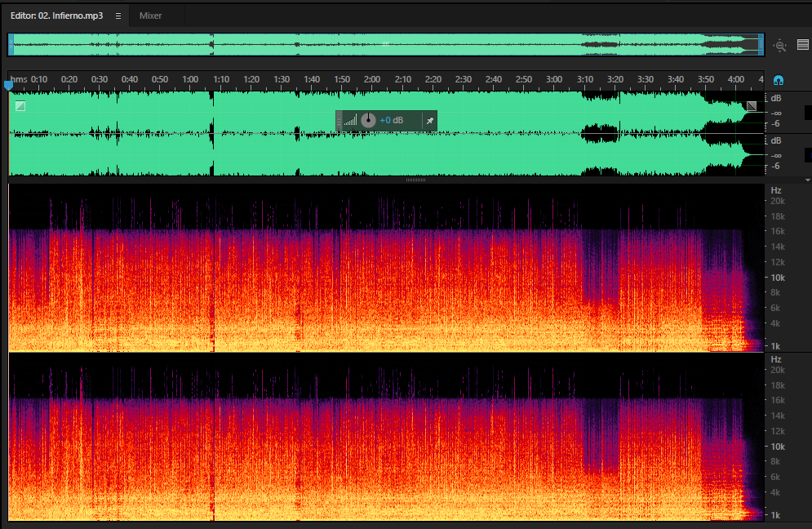Screen dimensions: 812x529
Task: Click the Fade Out handle on waveform
Action: click(752, 106)
